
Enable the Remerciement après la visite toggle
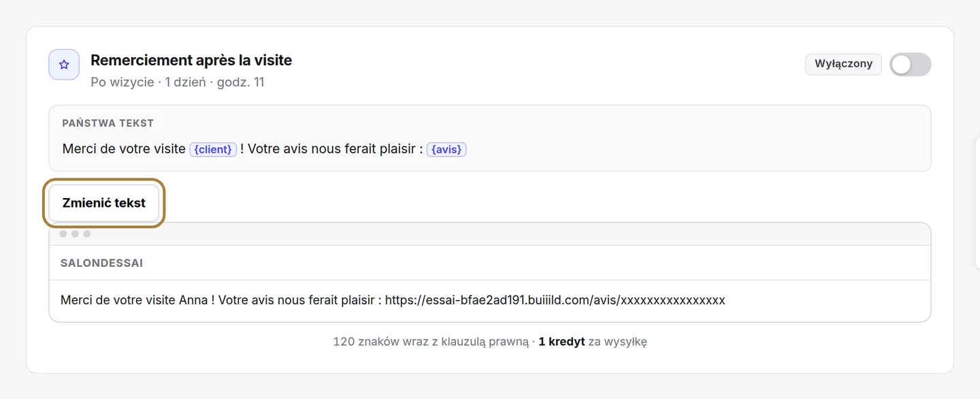point(910,65)
